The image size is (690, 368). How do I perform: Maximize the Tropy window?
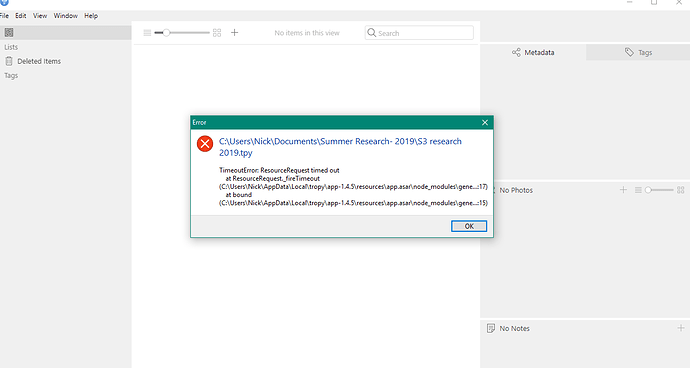(x=654, y=3)
